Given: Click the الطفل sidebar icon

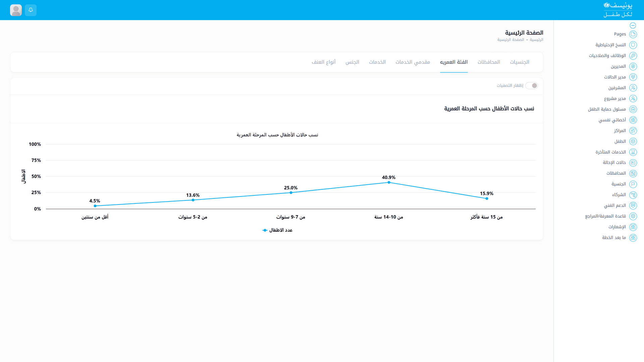Looking at the screenshot, I should [633, 141].
